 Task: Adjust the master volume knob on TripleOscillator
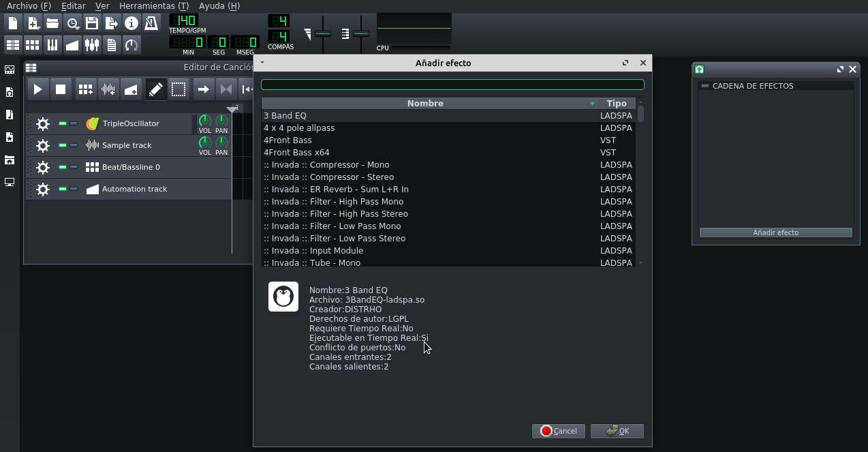click(205, 121)
